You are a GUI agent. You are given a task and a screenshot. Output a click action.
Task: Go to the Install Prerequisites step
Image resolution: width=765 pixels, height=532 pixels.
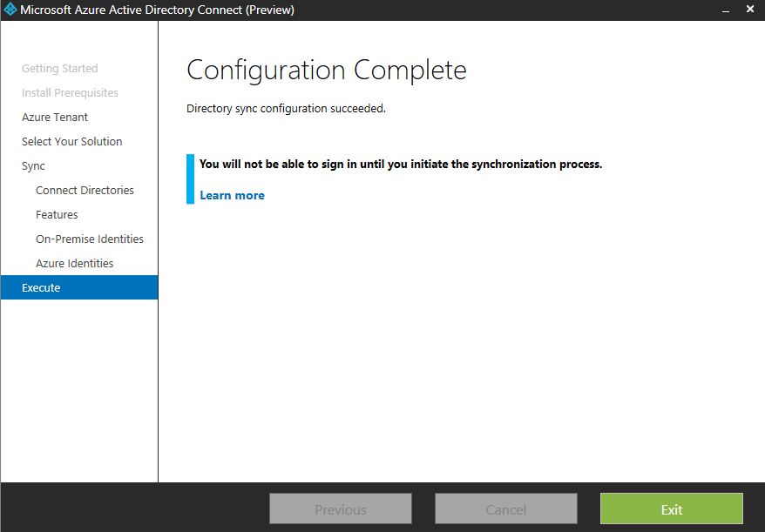point(70,93)
